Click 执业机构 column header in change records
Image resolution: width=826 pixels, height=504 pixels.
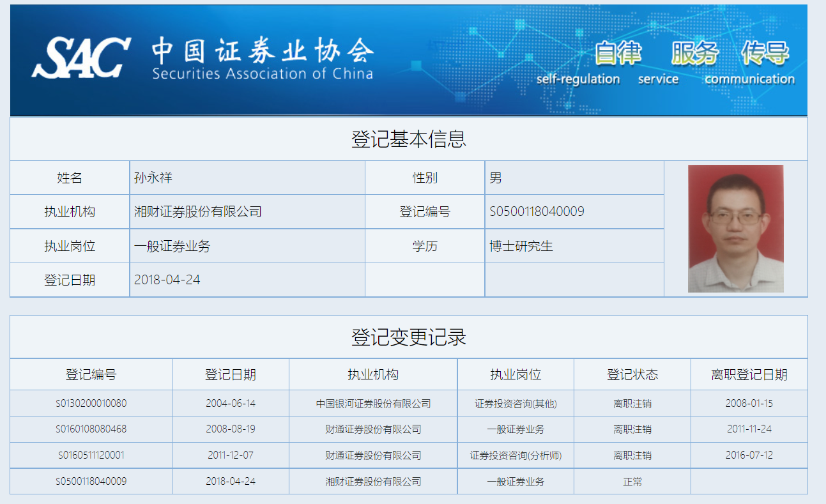pyautogui.click(x=373, y=374)
